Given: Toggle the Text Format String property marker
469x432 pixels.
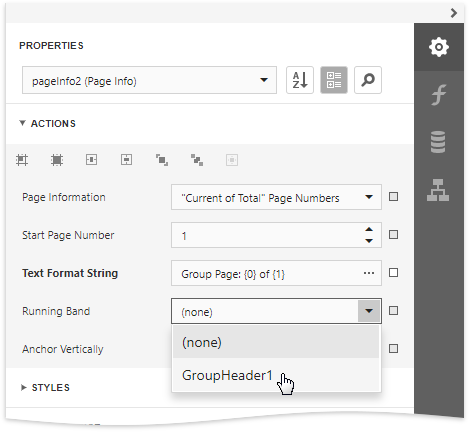Looking at the screenshot, I should (x=393, y=273).
